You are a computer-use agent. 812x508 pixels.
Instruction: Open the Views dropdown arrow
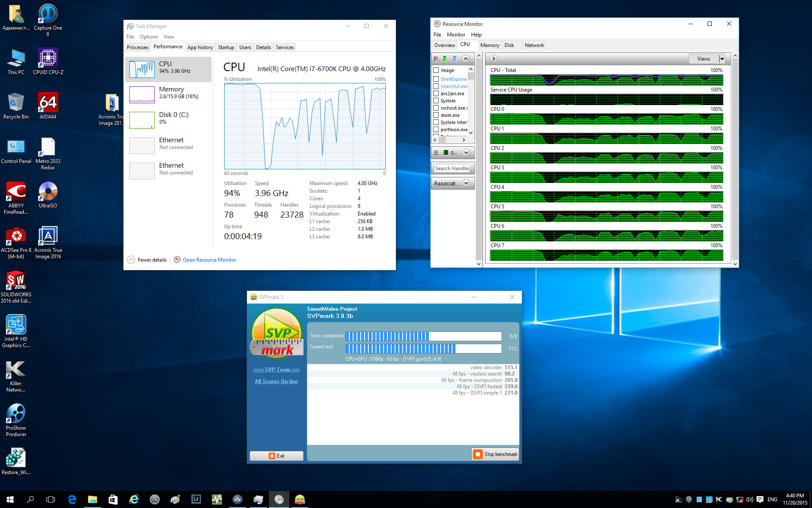722,59
